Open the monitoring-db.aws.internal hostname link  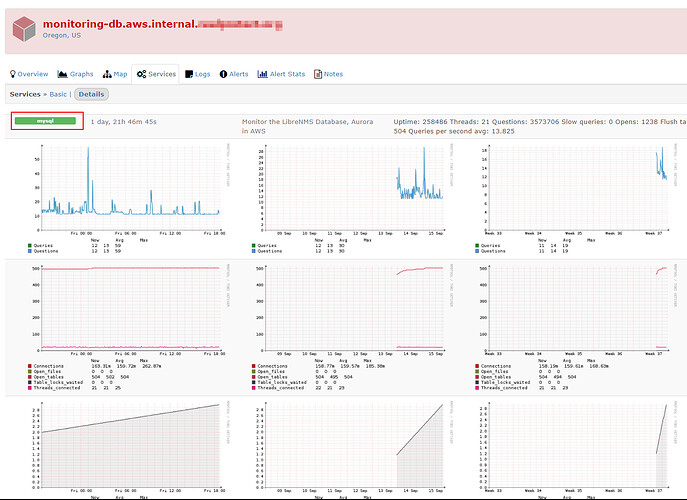[162, 24]
